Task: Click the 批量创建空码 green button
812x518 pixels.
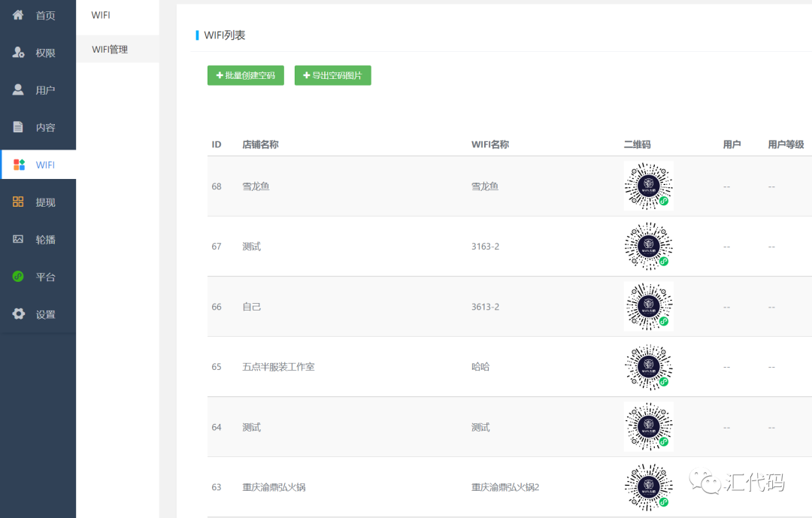Action: pos(245,75)
